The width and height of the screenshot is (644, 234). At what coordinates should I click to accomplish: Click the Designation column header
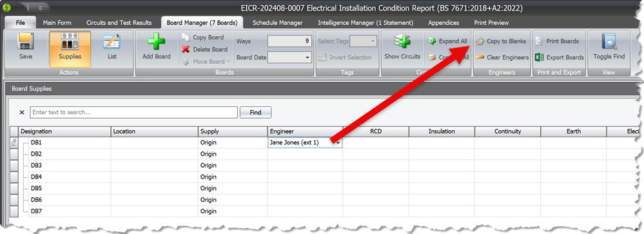[x=64, y=132]
